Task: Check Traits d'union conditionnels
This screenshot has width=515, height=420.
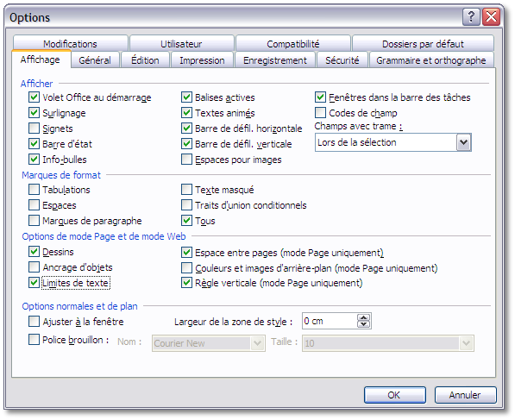Action: (186, 205)
